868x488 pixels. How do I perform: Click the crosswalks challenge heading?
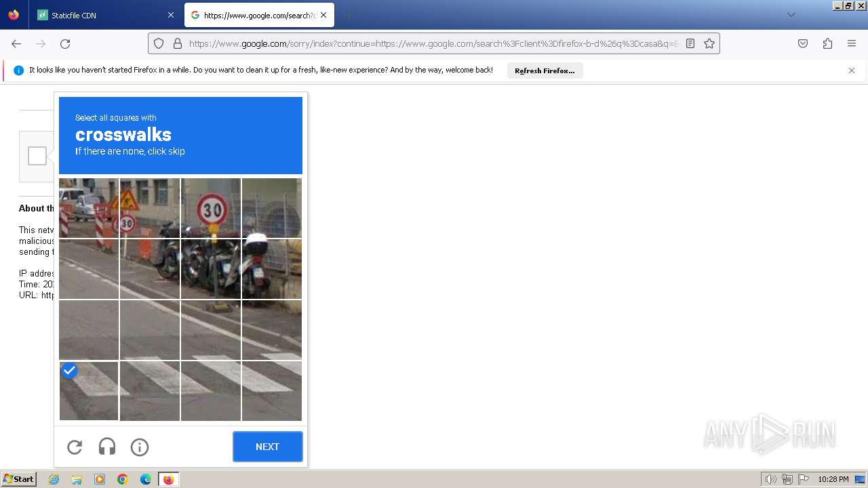point(123,134)
